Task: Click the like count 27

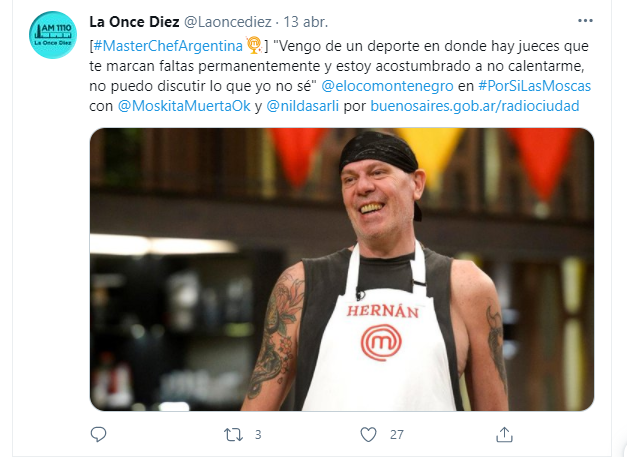Action: coord(397,435)
